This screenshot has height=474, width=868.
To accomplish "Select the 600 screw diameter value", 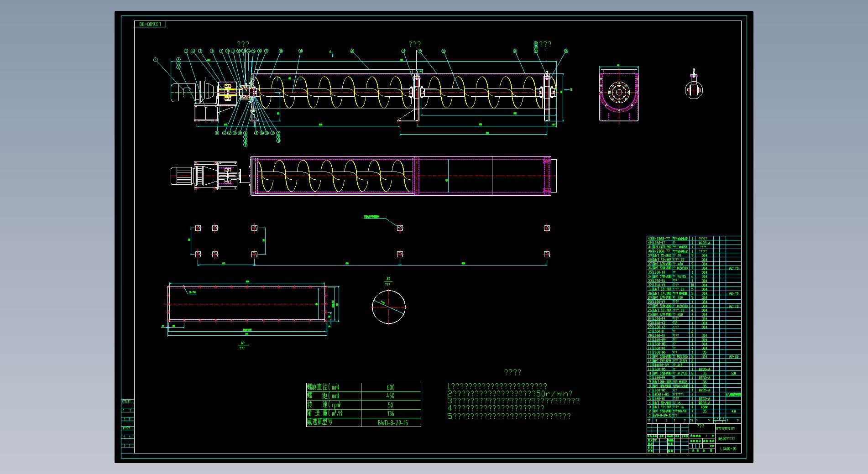I will (390, 387).
